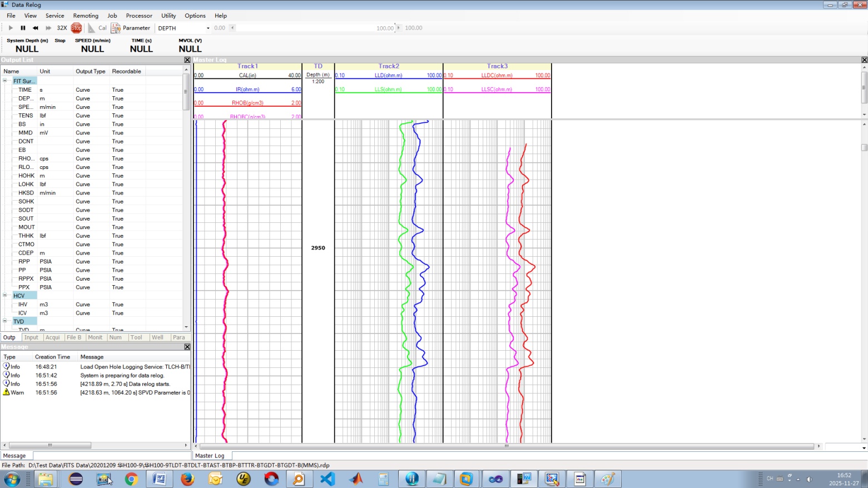This screenshot has width=868, height=488.
Task: Collapse the HCV tree group
Action: pos(5,296)
